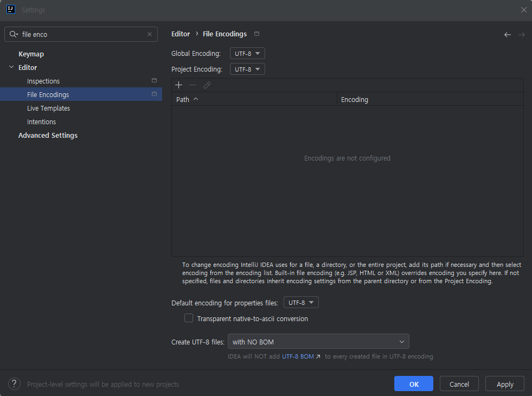Clear the search field with the X icon
The image size is (532, 396).
pos(150,34)
